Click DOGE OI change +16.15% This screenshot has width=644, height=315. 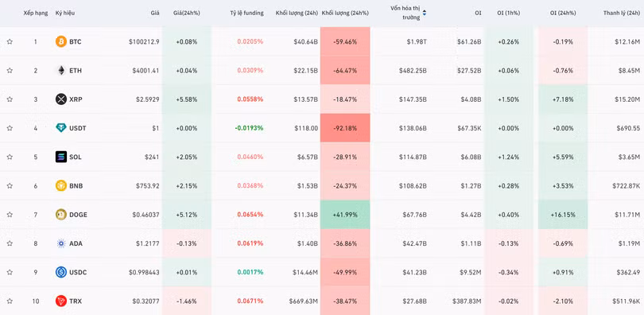pos(563,215)
